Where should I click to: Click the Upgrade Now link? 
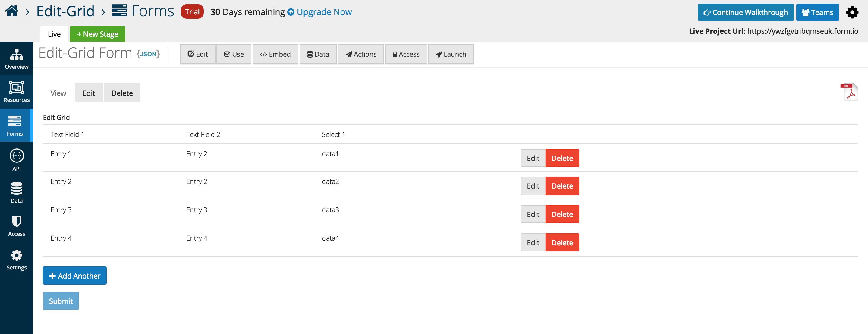pyautogui.click(x=319, y=12)
